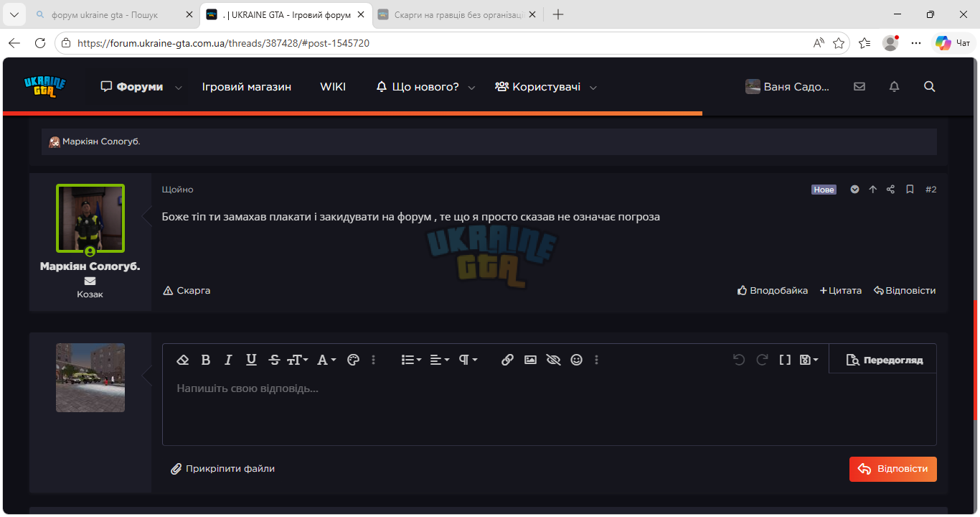980x517 pixels.
Task: Click username Маркіян Сологуб. under avatar
Action: tap(90, 266)
